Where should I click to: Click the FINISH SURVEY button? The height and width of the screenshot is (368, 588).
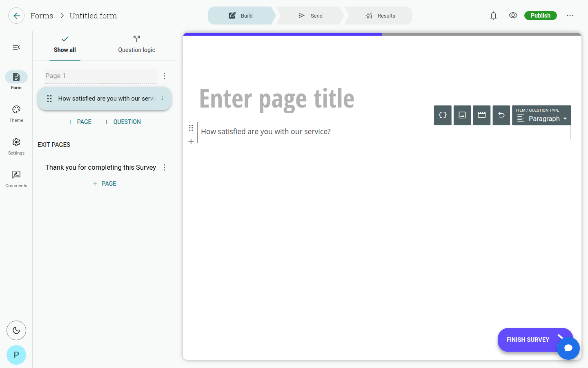(528, 340)
